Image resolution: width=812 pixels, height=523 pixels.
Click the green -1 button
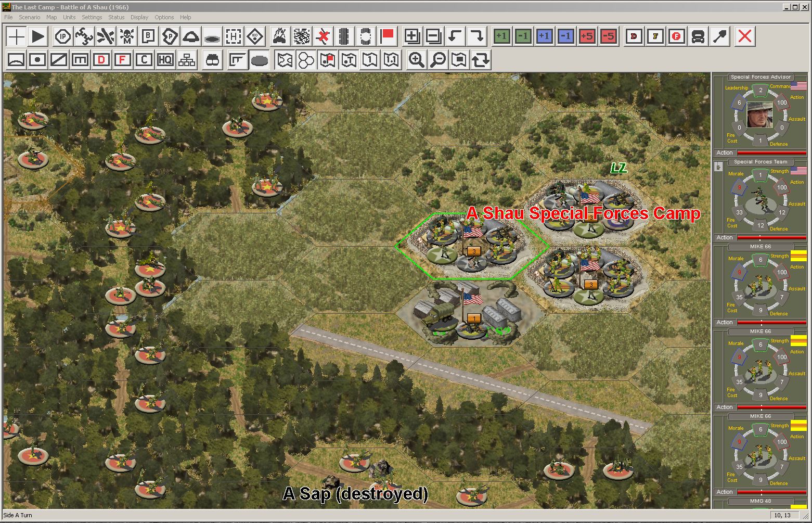point(523,36)
